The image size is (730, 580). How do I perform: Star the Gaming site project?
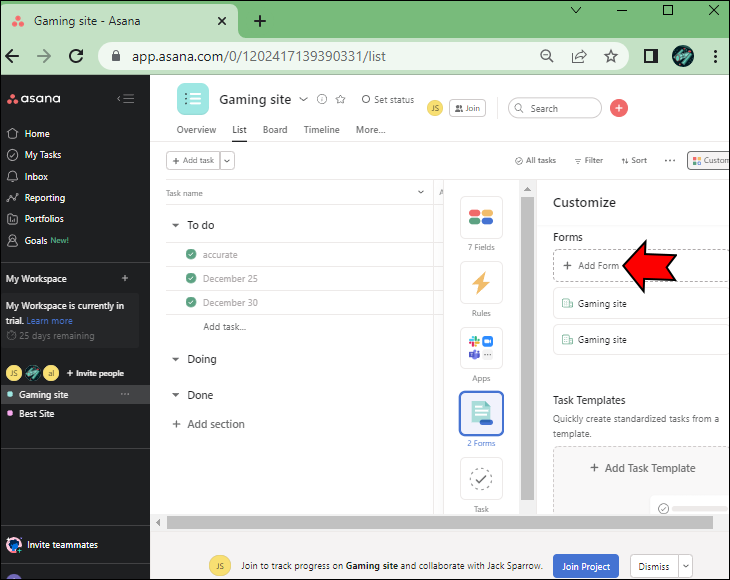point(340,99)
